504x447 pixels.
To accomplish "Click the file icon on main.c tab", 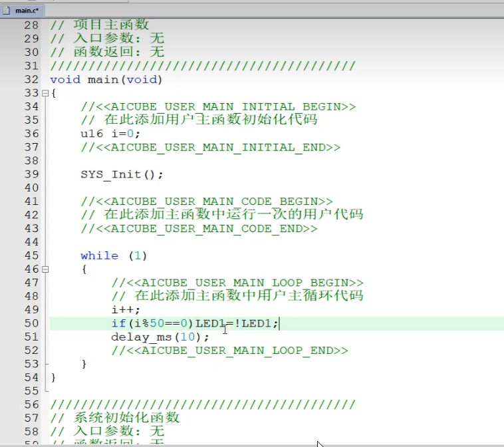I will coord(9,10).
